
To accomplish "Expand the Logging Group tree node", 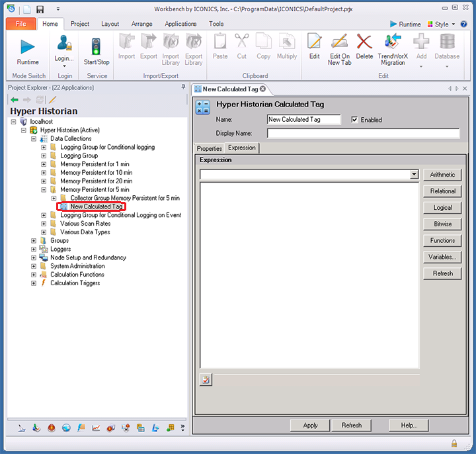I will point(44,156).
